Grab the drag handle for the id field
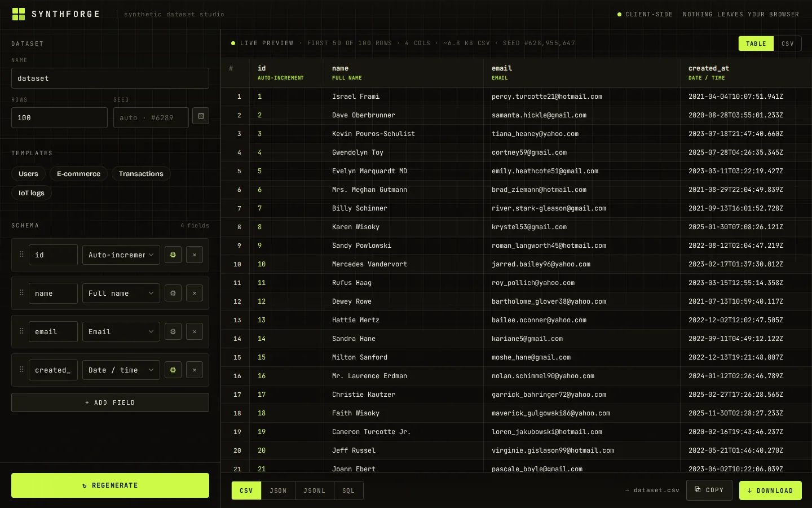 tap(21, 255)
